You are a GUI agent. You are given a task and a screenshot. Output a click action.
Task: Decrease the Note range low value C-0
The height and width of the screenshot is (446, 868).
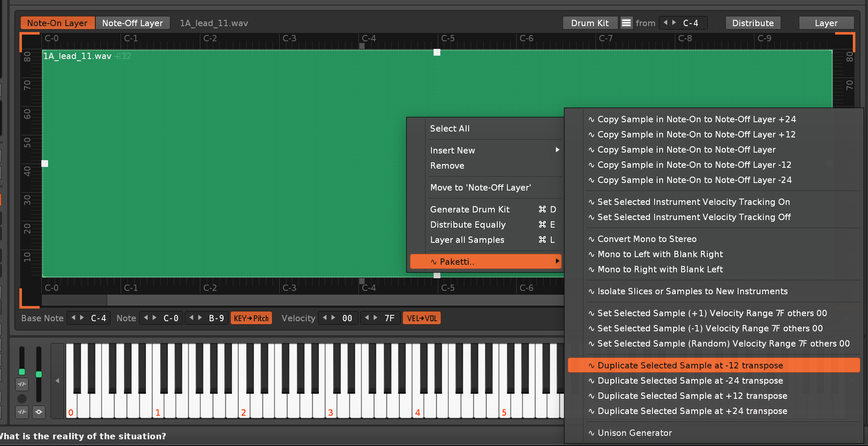point(146,318)
